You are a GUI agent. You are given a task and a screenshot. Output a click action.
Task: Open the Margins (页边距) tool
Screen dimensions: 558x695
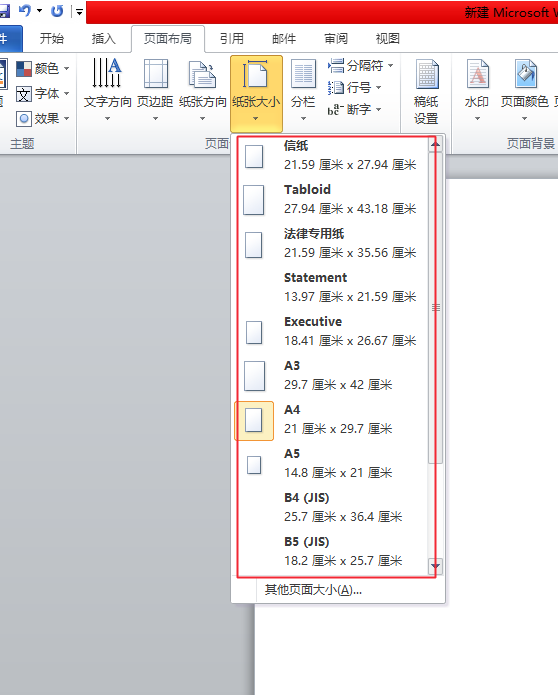[155, 91]
